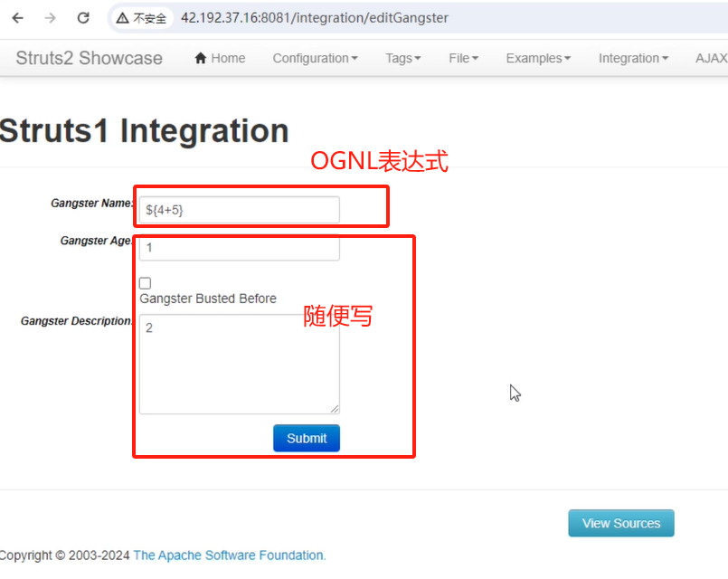Open the Struts2 Showcase brand link
Viewport: 728px width, 579px height.
(90, 58)
